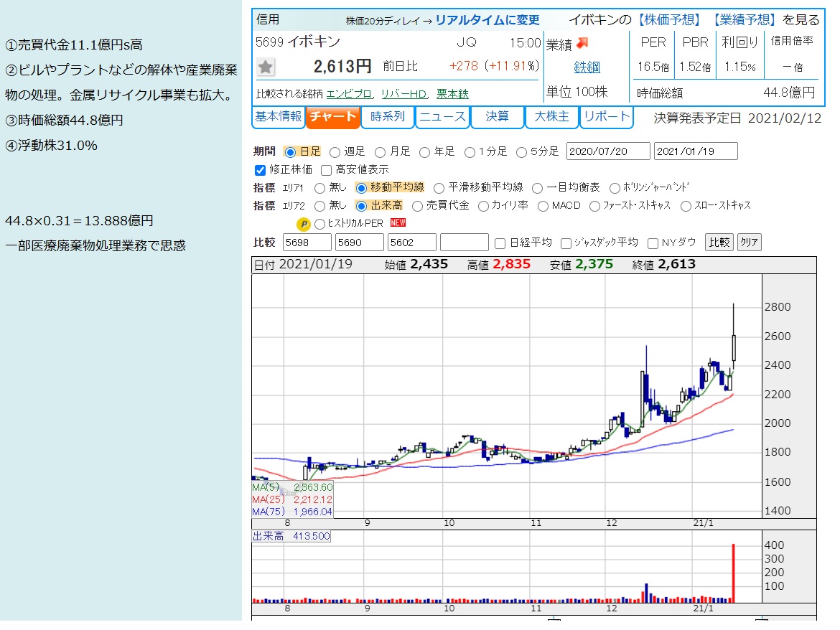Image resolution: width=840 pixels, height=630 pixels.
Task: Click the star favorite icon
Action: click(x=266, y=67)
